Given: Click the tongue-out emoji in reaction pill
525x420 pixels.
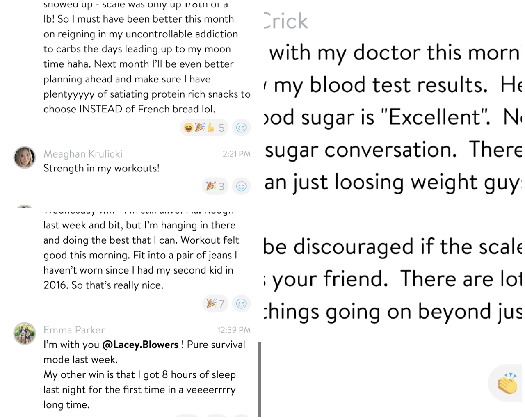Looking at the screenshot, I should [188, 128].
